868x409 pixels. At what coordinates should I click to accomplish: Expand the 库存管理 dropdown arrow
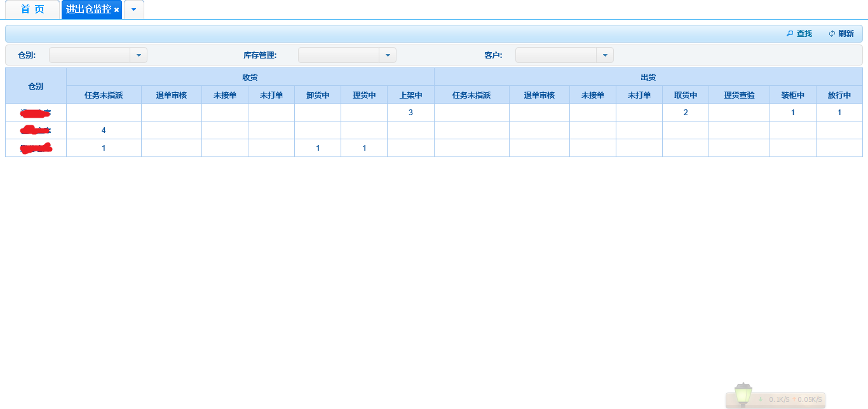point(388,55)
